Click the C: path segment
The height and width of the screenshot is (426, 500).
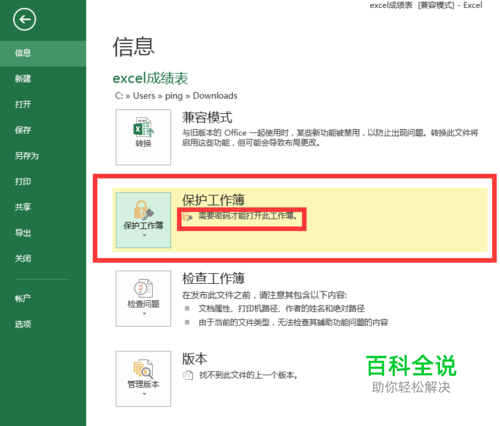click(x=119, y=96)
